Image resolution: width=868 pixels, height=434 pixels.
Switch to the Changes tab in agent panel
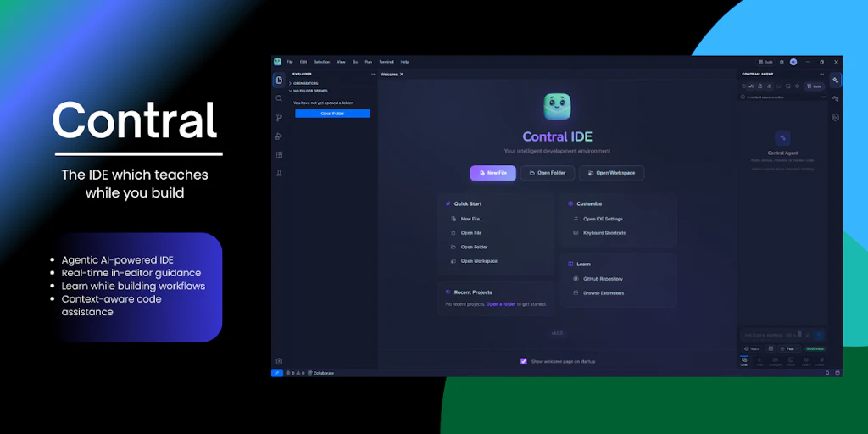[x=775, y=361]
